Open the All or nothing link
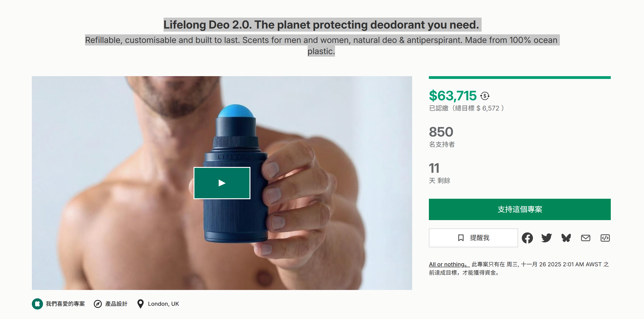644x319 pixels. point(448,264)
